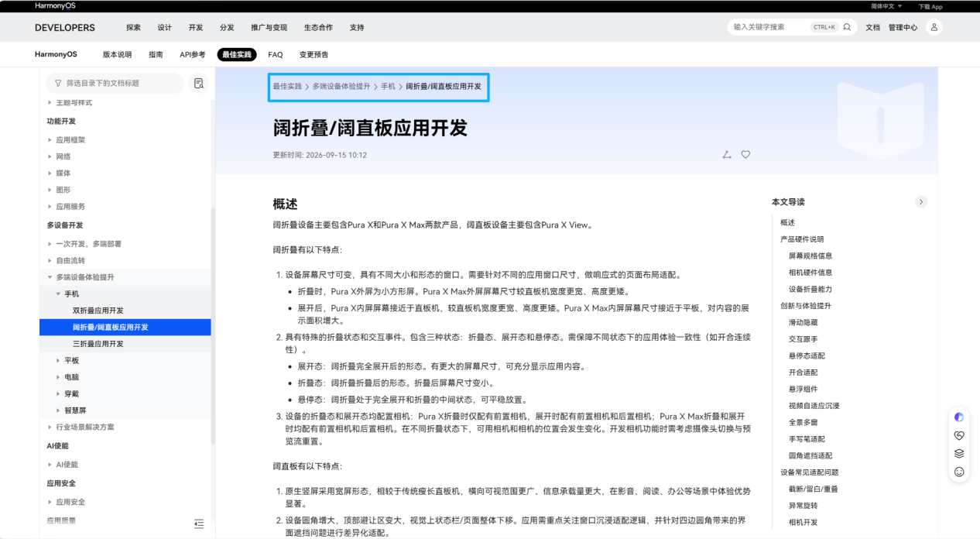
Task: Click the heart favorite icon
Action: [x=745, y=155]
